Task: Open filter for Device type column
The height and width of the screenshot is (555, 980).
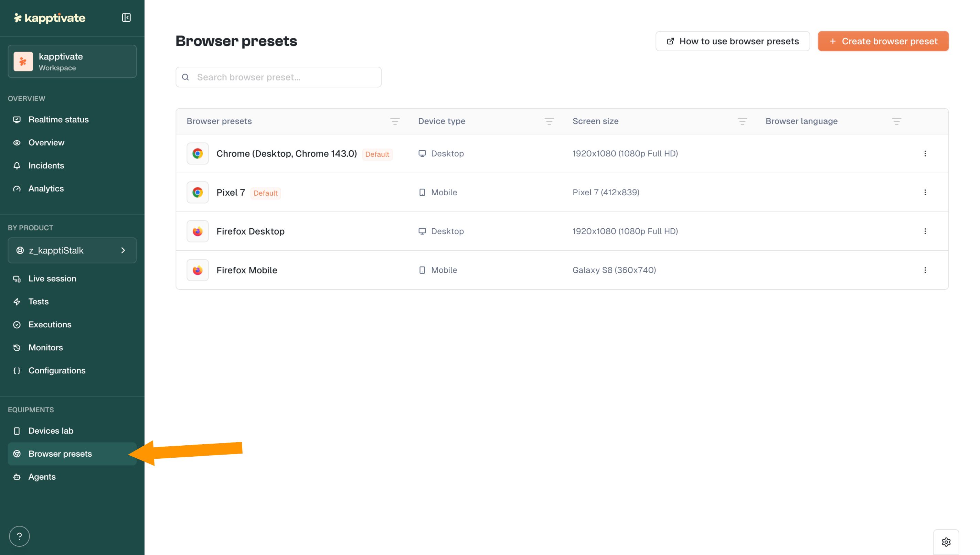Action: coord(549,121)
